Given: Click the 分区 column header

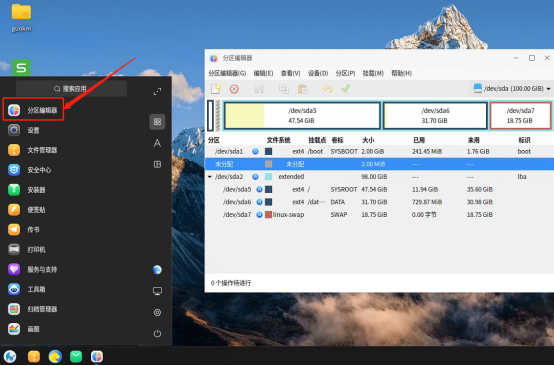Looking at the screenshot, I should (214, 140).
